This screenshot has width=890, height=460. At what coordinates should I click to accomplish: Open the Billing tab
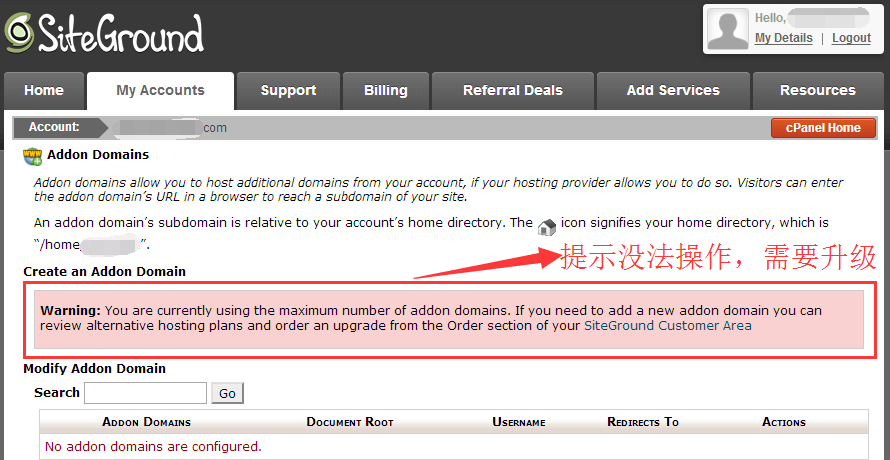click(386, 90)
